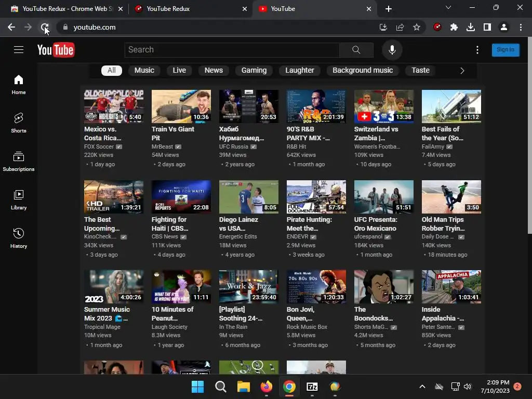Click the share page icon in address bar
The width and height of the screenshot is (532, 399).
click(x=400, y=27)
